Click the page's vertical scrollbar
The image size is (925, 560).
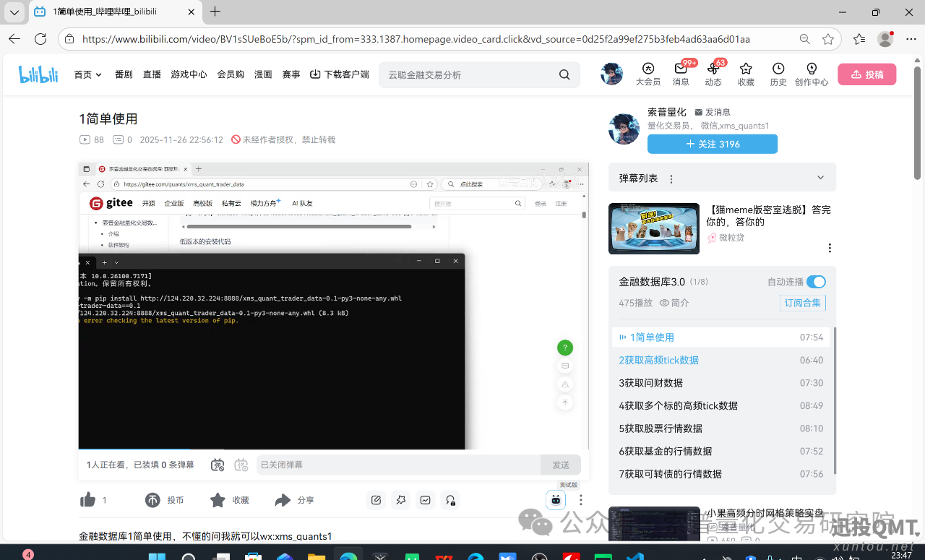(x=918, y=145)
